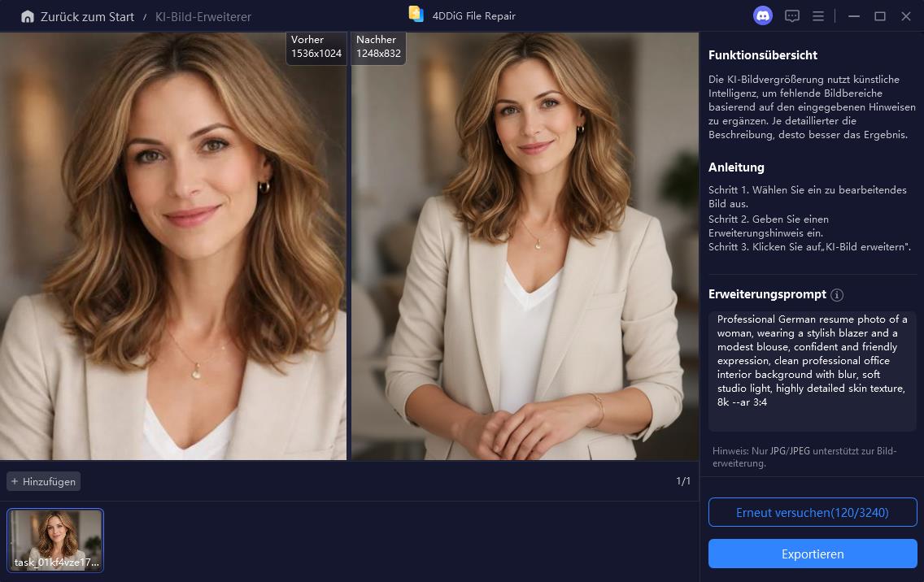Click the Hinzufügen button to add image

pos(44,481)
